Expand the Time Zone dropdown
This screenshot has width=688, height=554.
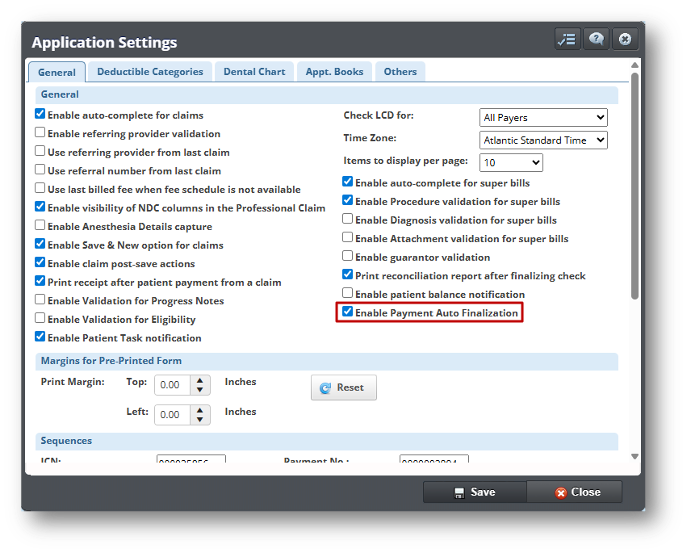(544, 140)
